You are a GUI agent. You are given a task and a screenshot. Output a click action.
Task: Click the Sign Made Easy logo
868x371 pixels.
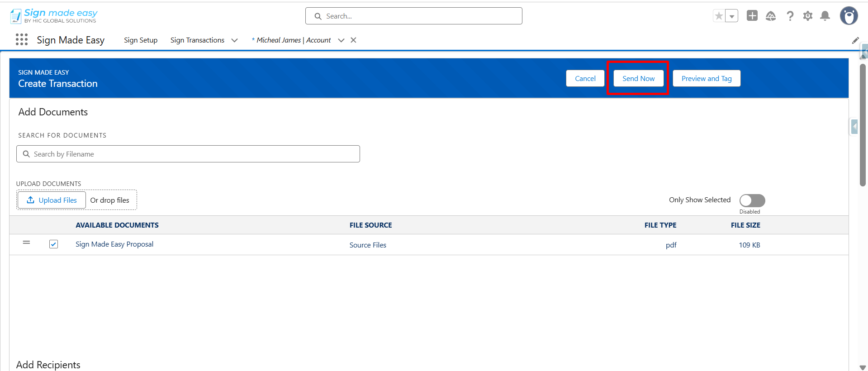[x=54, y=16]
